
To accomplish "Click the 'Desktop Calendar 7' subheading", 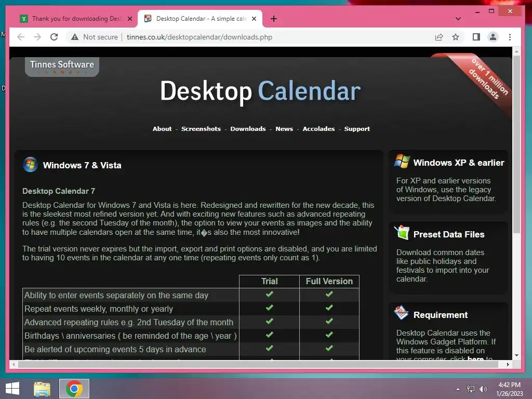I will 59,191.
